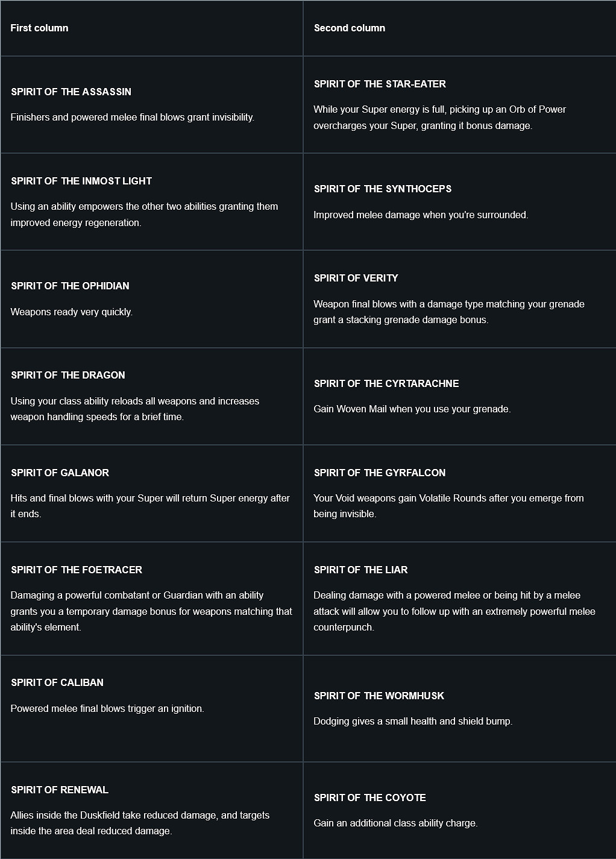This screenshot has width=616, height=859.
Task: Select the Spirit of Renewal heading
Action: pyautogui.click(x=60, y=790)
